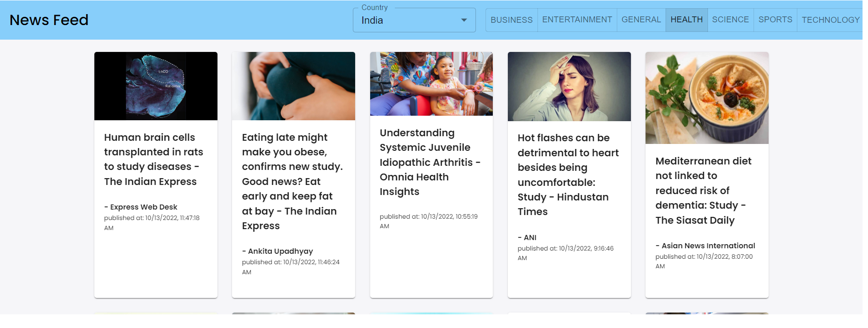The image size is (868, 328).
Task: Choose the Science category tab
Action: [730, 20]
